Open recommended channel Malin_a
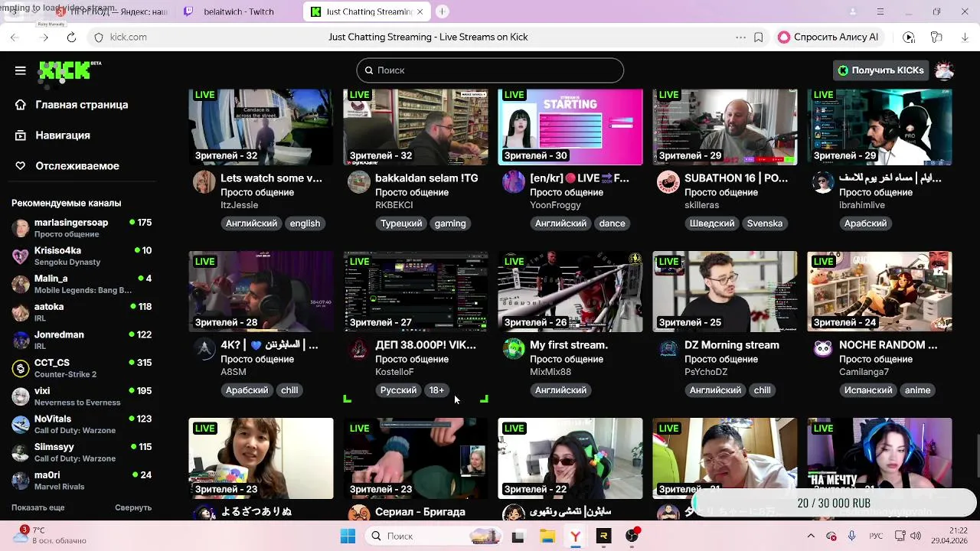Image resolution: width=980 pixels, height=551 pixels. 81,284
